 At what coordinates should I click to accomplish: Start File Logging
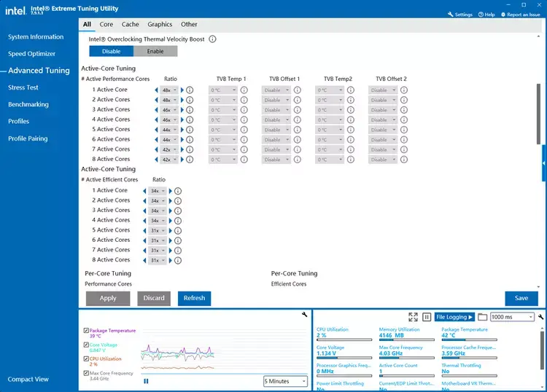(454, 317)
